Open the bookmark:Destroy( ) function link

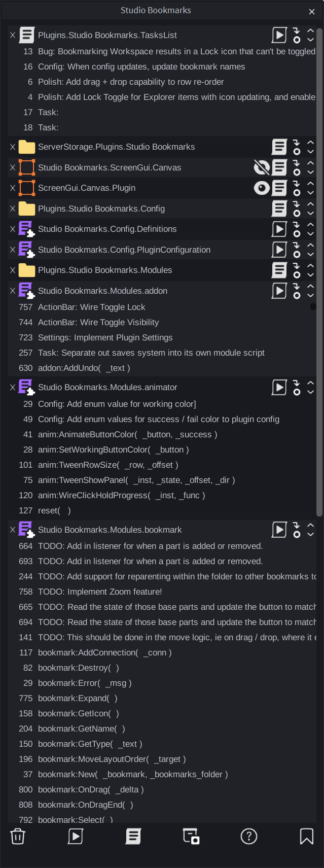coord(79,668)
